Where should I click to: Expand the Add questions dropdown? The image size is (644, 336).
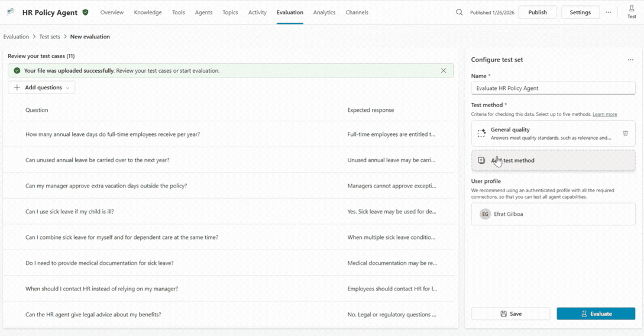click(41, 88)
